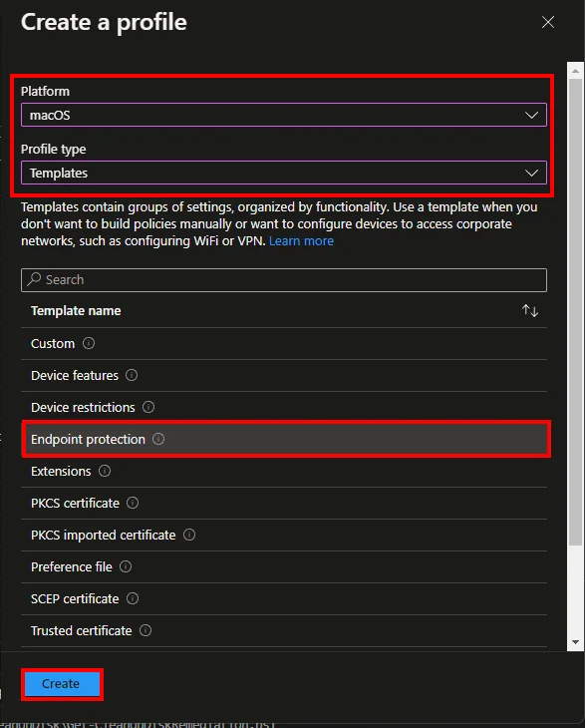Show info icon next to Endpoint protection

158,439
